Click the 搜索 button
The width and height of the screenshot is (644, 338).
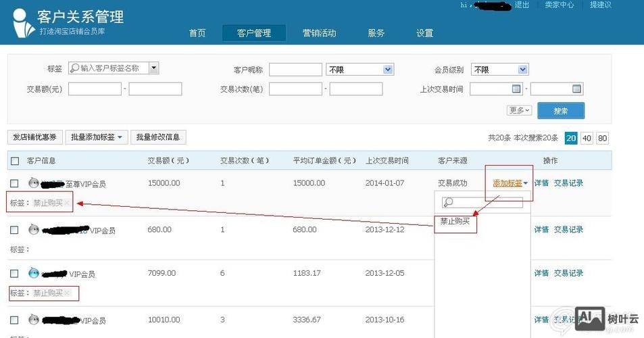[x=561, y=110]
